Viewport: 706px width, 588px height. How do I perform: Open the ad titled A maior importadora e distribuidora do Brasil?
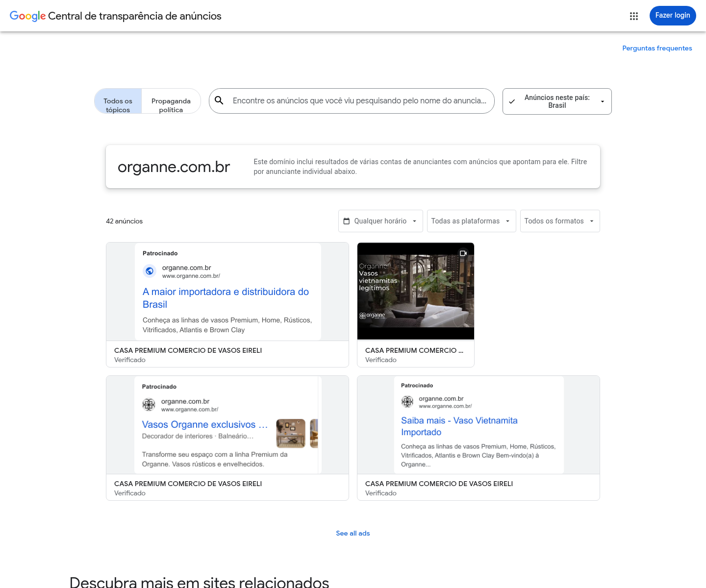(226, 298)
